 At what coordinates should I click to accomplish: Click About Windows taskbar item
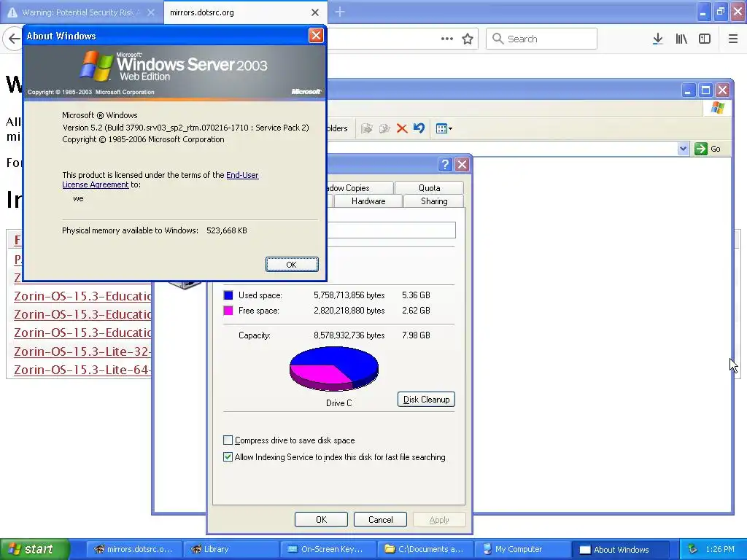point(620,549)
